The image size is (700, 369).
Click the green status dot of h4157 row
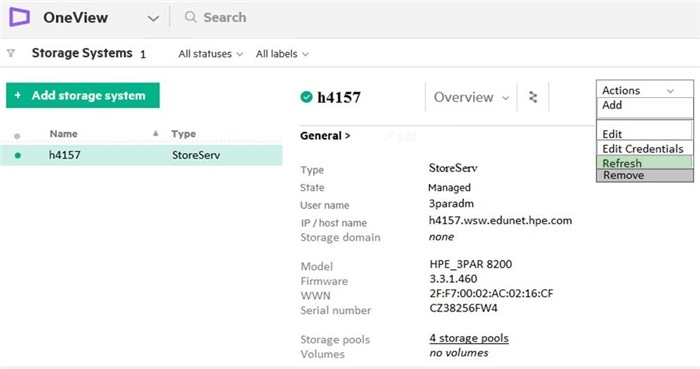tap(18, 155)
